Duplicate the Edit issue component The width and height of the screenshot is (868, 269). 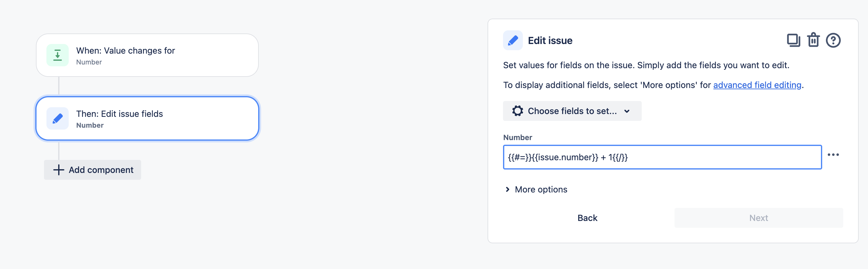(x=793, y=41)
